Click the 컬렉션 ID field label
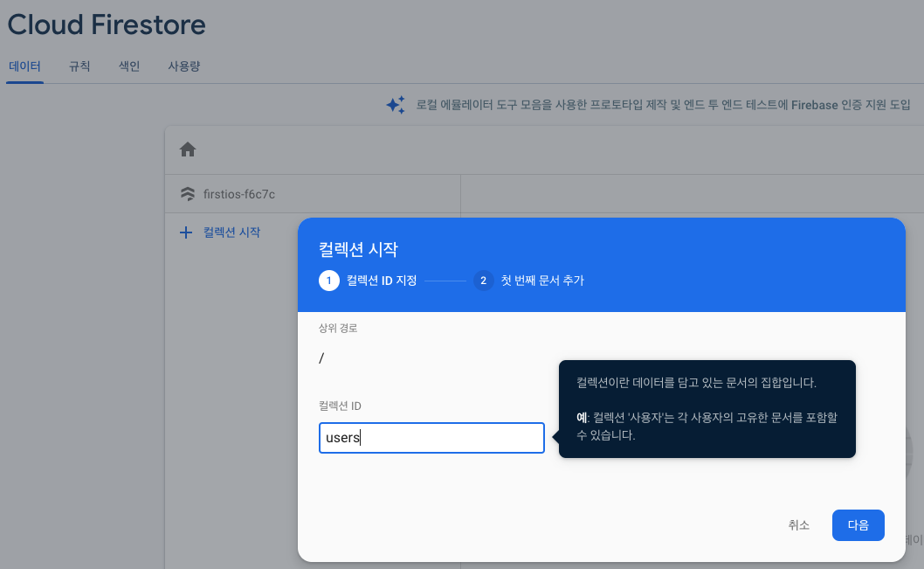 pyautogui.click(x=340, y=406)
